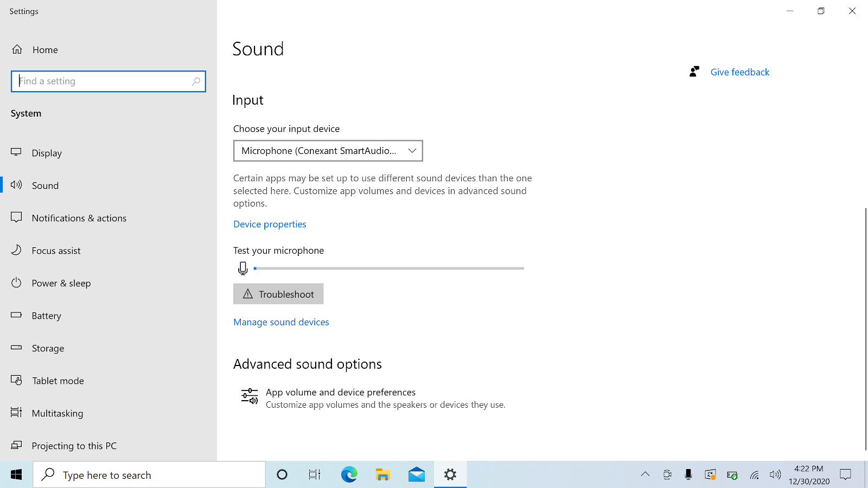The width and height of the screenshot is (868, 488).
Task: Click the Settings gear on the taskbar
Action: point(450,475)
